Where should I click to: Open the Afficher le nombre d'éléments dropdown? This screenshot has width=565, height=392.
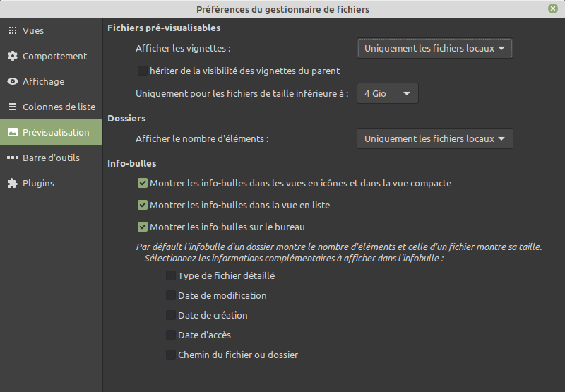[434, 139]
